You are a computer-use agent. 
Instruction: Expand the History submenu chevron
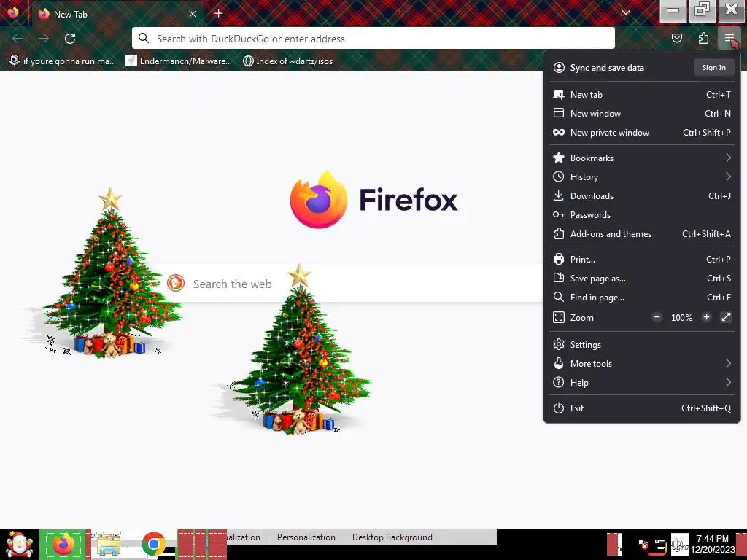pos(728,176)
